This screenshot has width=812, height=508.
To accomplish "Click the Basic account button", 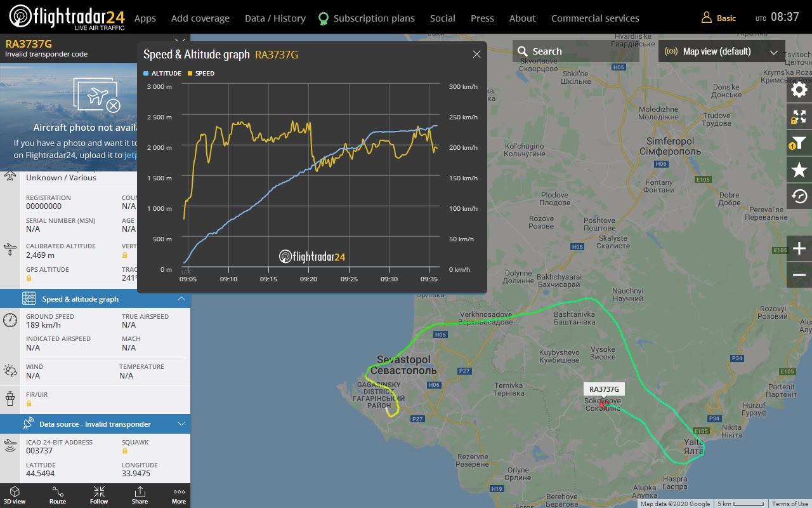I will click(719, 18).
